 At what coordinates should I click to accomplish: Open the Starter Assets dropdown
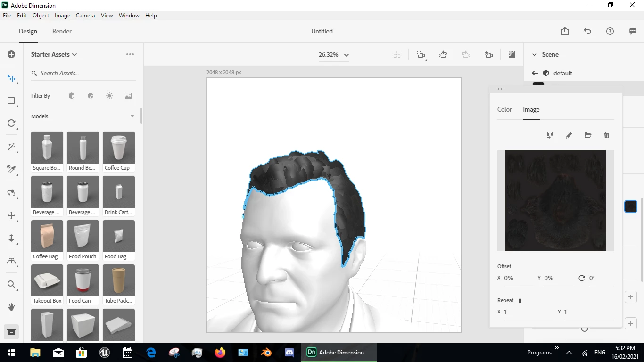click(54, 54)
